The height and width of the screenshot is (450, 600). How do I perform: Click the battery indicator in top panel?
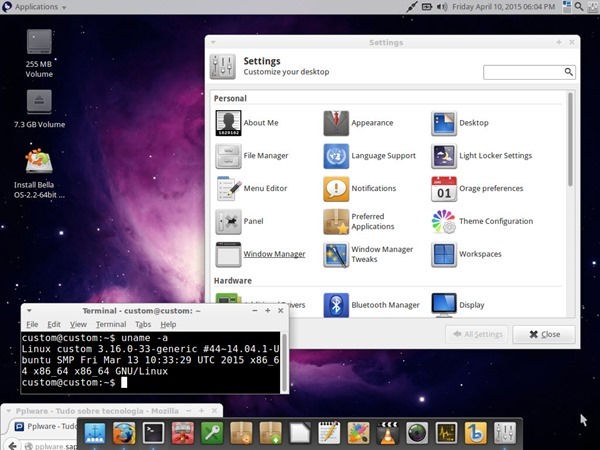click(x=427, y=7)
